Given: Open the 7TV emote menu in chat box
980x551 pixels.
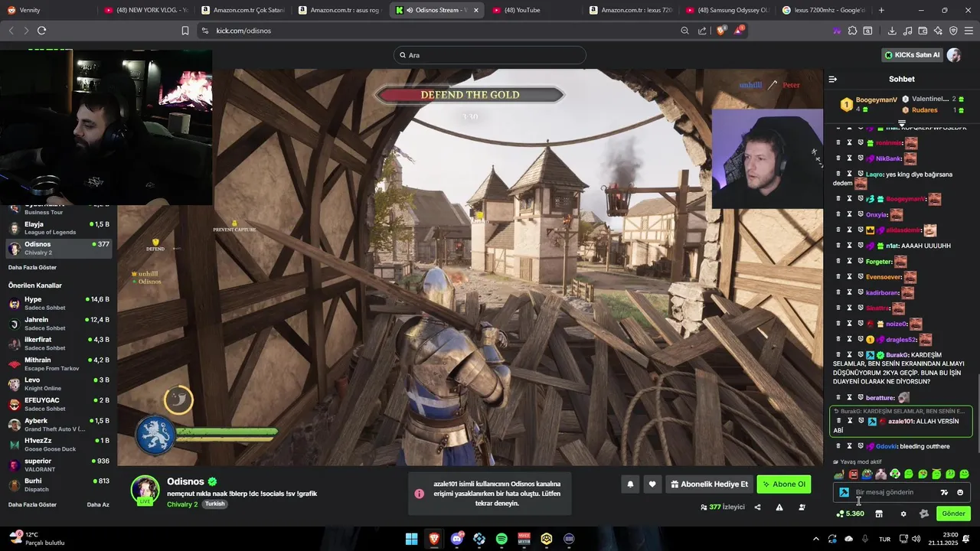Looking at the screenshot, I should [x=944, y=493].
